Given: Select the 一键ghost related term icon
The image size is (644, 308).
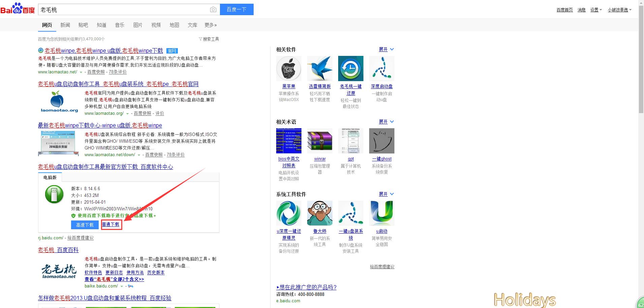Looking at the screenshot, I should pos(381,141).
